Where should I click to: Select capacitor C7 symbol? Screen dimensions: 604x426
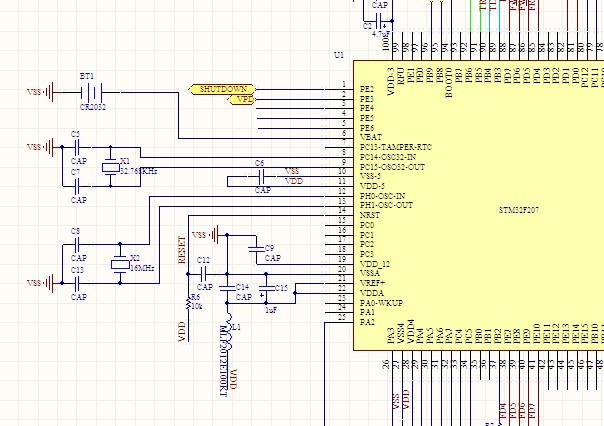point(76,186)
